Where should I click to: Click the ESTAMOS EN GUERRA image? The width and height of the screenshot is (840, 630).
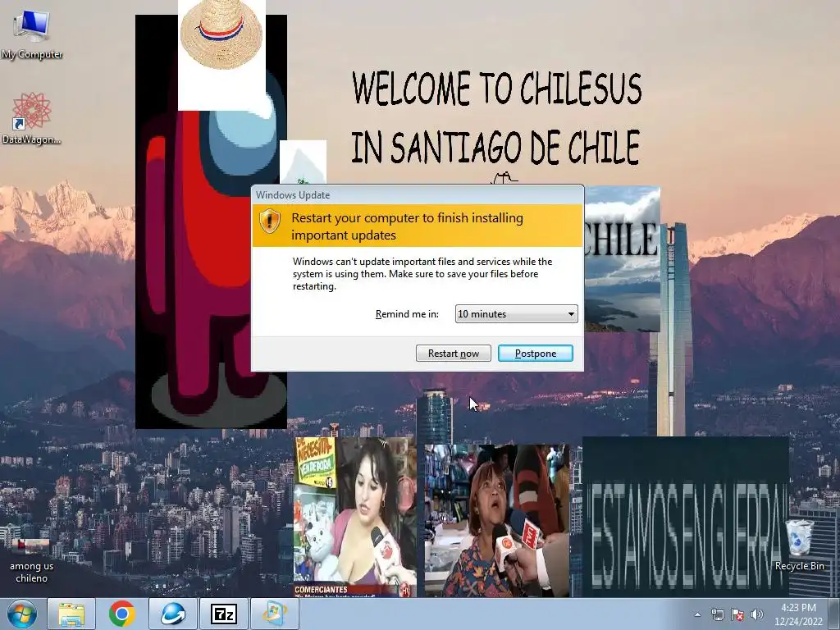685,517
